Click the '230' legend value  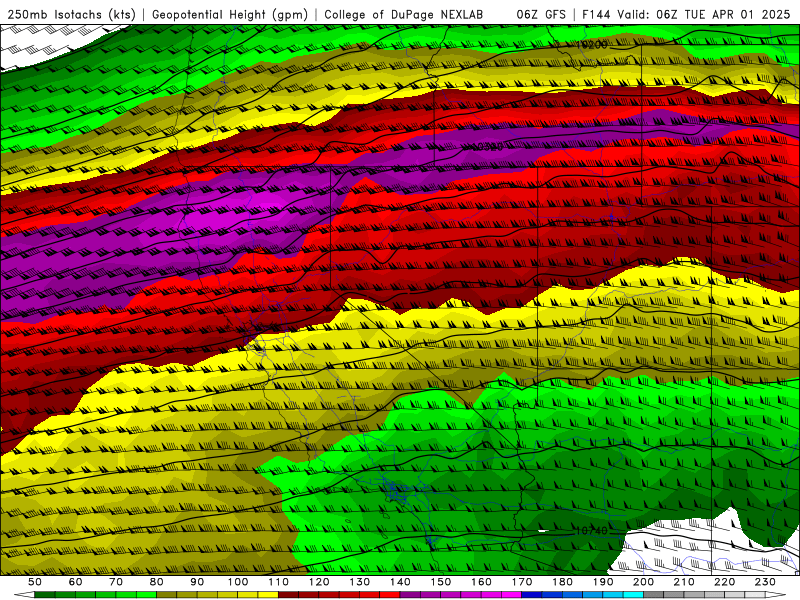coord(765,582)
